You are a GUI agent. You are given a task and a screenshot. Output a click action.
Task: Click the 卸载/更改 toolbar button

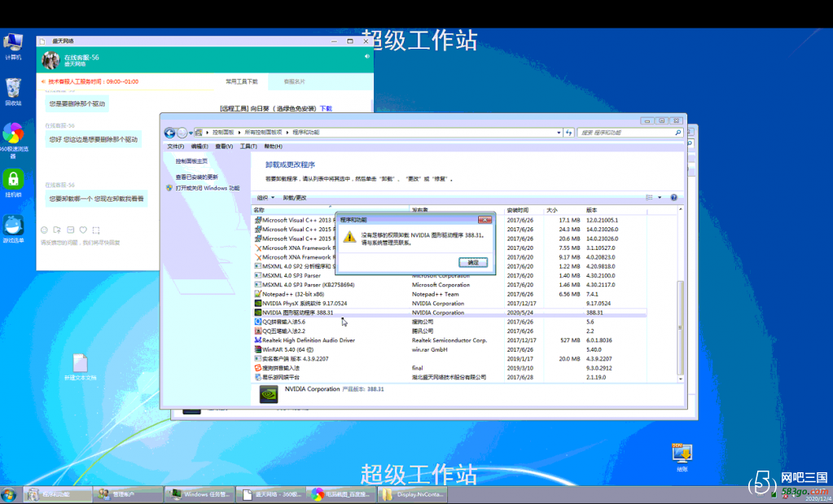coord(295,198)
